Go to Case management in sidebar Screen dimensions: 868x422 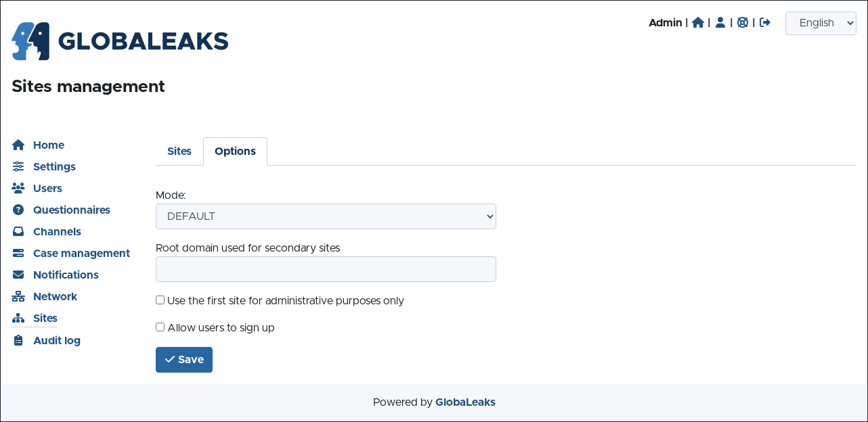[81, 253]
